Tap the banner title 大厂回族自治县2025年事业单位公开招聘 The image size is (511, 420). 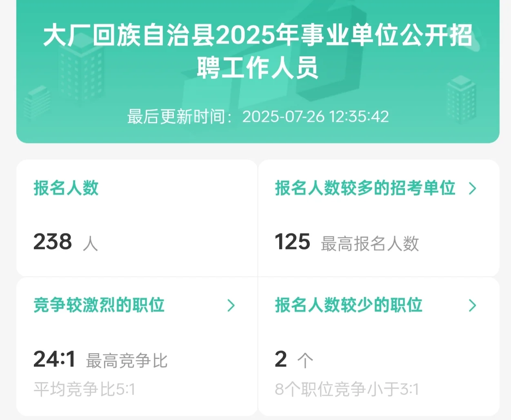click(x=258, y=35)
